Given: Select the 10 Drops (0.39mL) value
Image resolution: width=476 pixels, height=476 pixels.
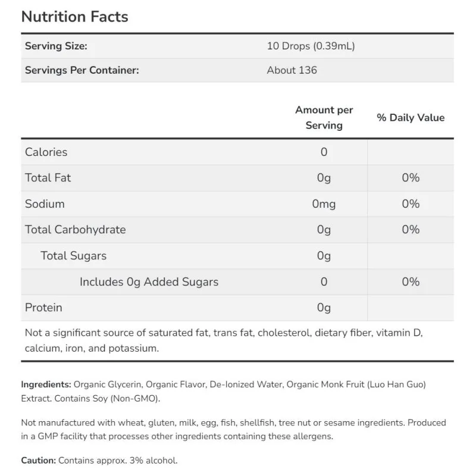Looking at the screenshot, I should [311, 46].
